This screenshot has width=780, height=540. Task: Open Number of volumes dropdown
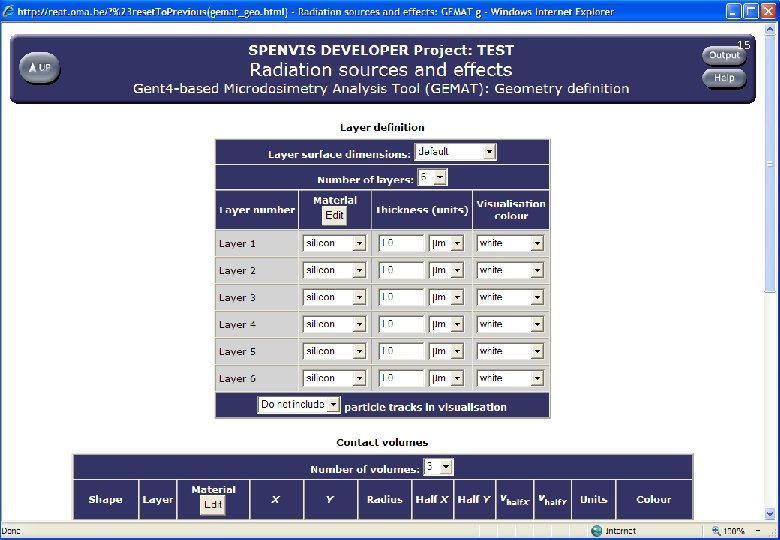(438, 467)
